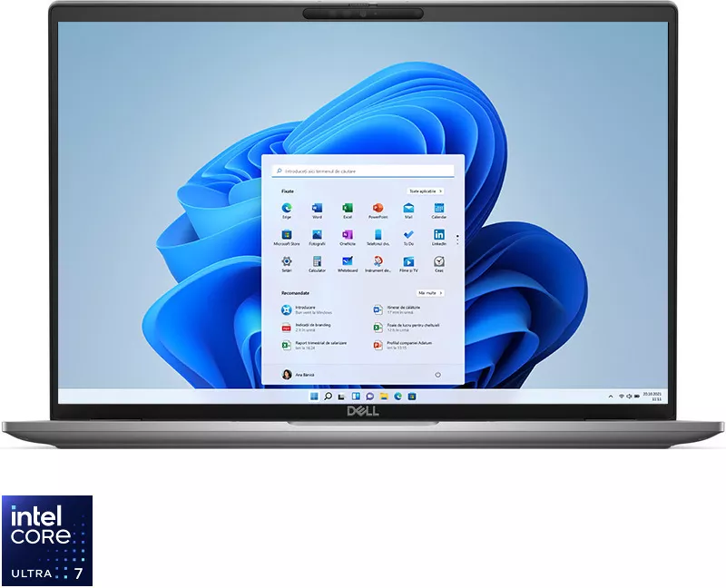Open Profilul companiei Adatum presentation
This screenshot has width=726, height=588.
403,345
